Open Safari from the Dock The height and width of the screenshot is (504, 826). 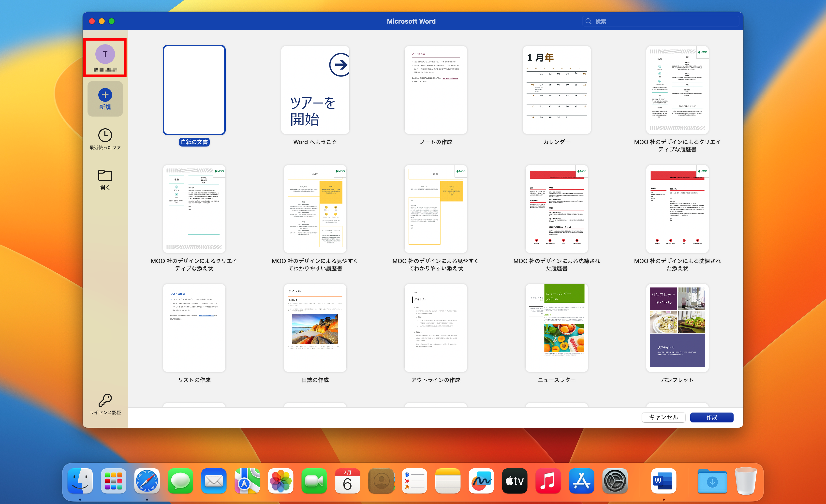(147, 481)
